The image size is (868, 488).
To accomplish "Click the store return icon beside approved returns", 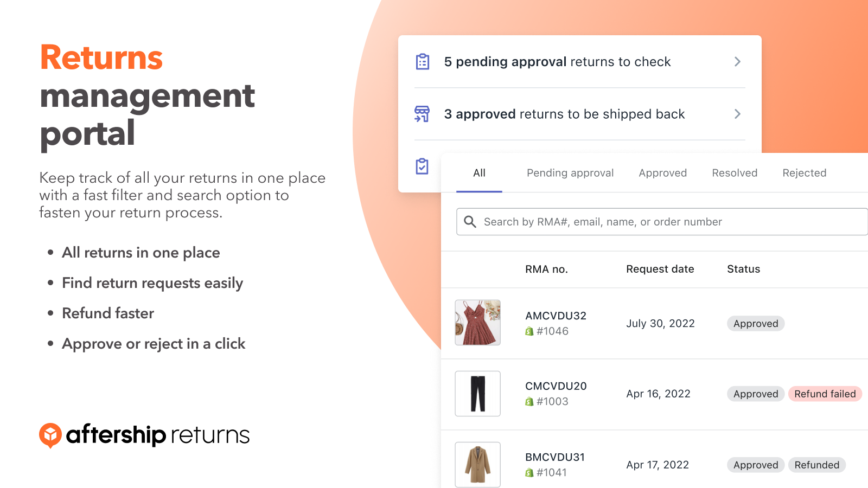I will 422,114.
